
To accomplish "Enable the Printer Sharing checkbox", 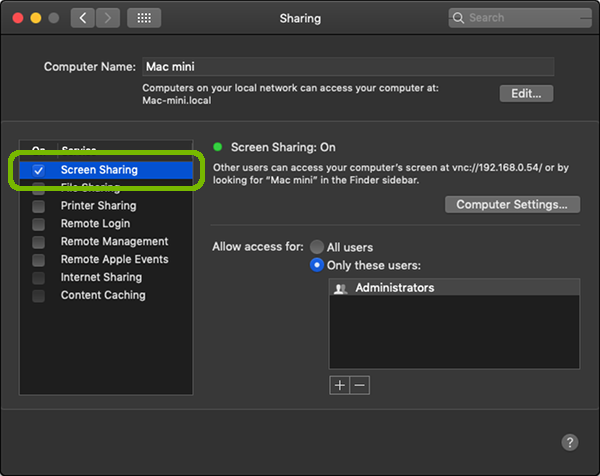I will [x=38, y=206].
